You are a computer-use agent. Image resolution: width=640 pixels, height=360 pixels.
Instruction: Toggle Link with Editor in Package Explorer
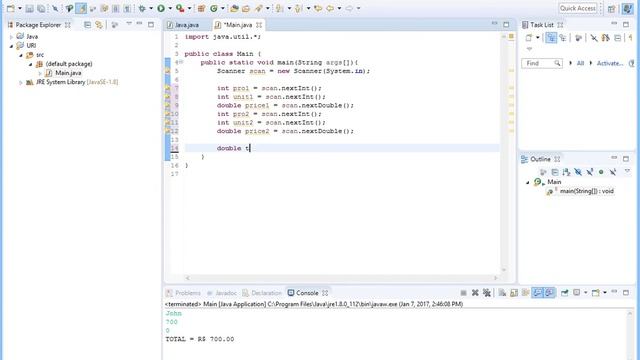tap(99, 25)
